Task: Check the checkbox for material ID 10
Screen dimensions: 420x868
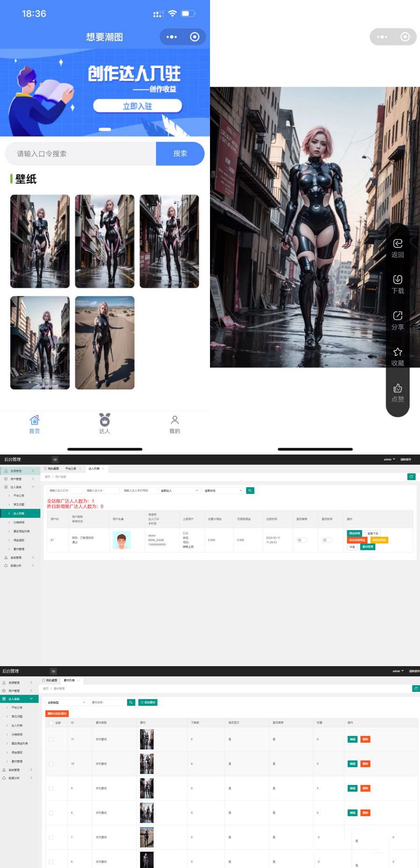Action: pyautogui.click(x=51, y=764)
